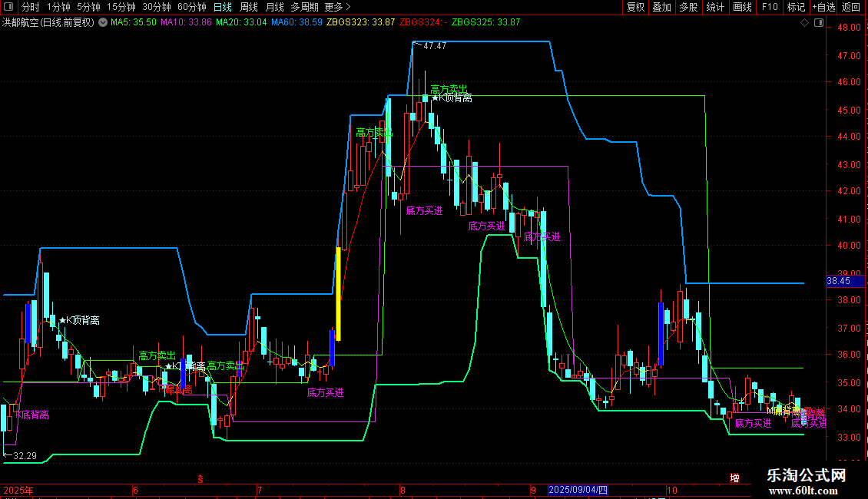868x499 pixels.
Task: Click the 叠加 overlay button
Action: (662, 7)
